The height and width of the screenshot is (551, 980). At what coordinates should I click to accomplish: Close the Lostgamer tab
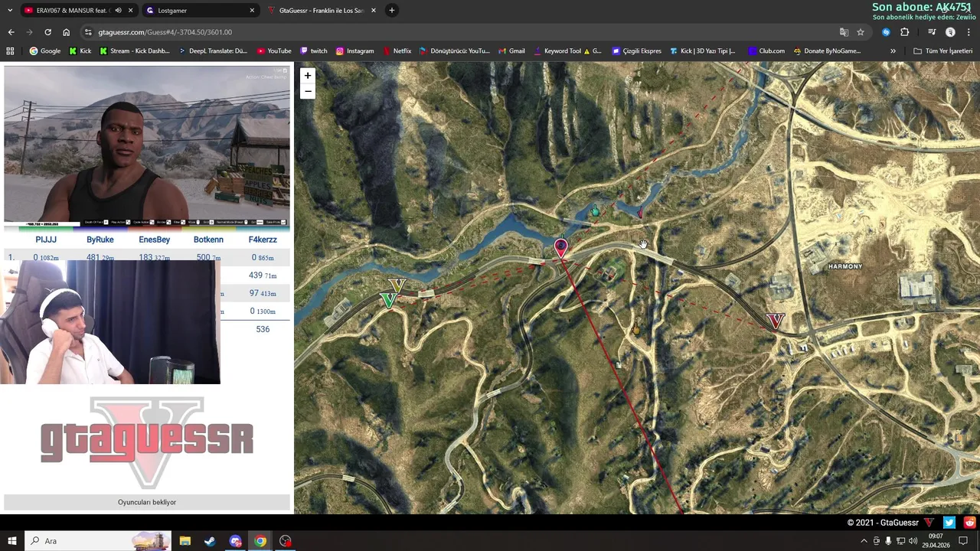coord(252,11)
